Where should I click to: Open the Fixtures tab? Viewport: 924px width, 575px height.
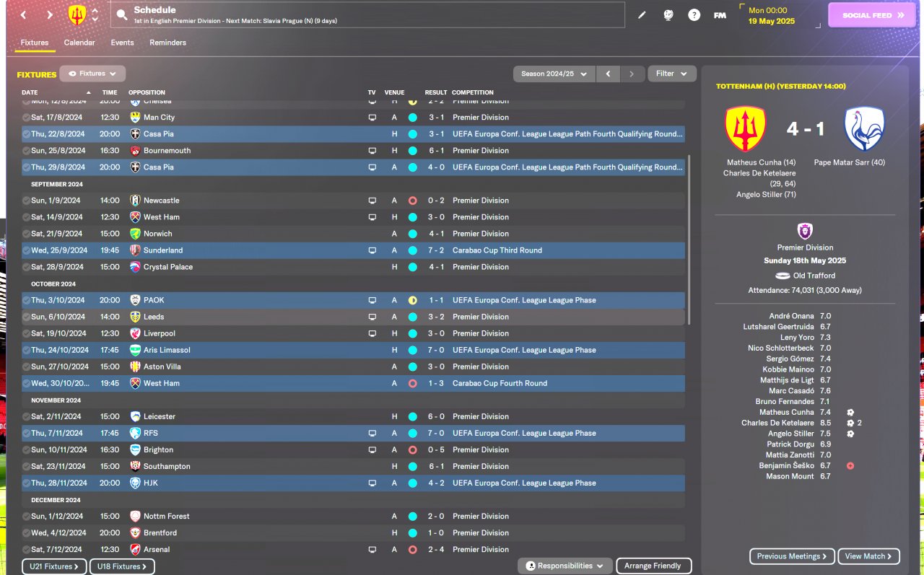(35, 43)
